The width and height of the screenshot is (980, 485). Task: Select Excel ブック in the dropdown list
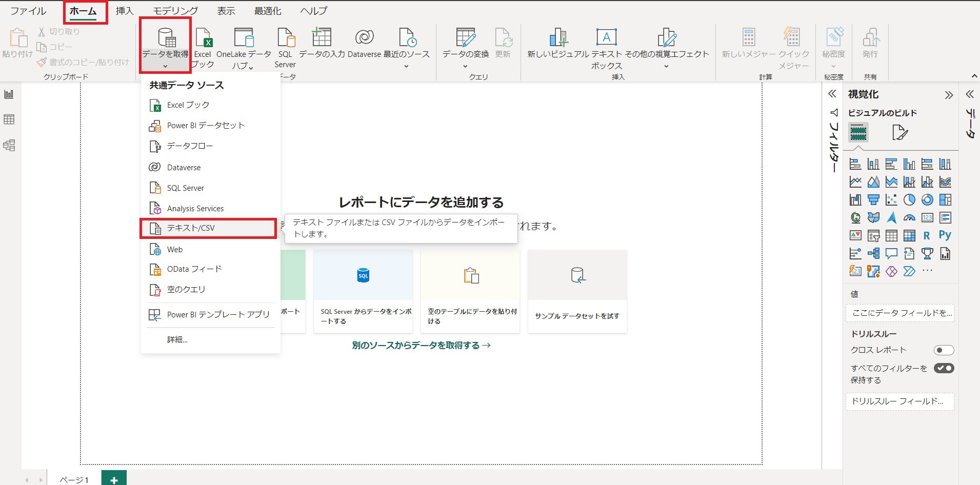210,105
